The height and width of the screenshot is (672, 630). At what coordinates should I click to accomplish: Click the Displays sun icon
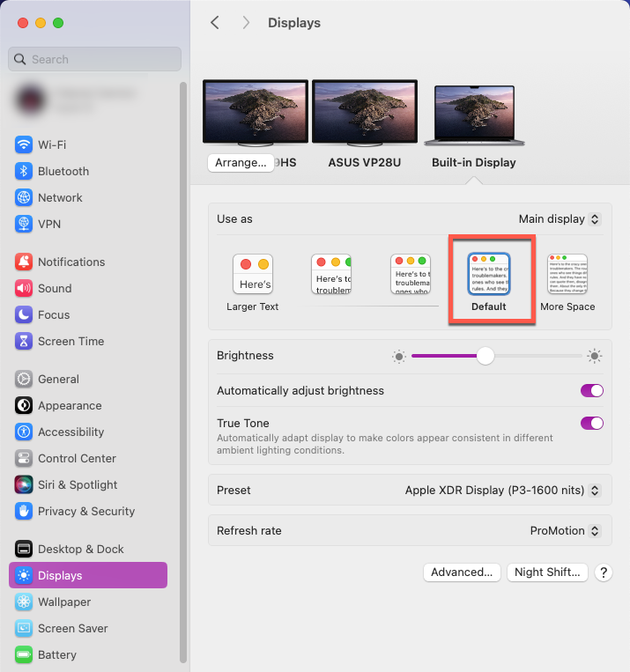tap(24, 576)
